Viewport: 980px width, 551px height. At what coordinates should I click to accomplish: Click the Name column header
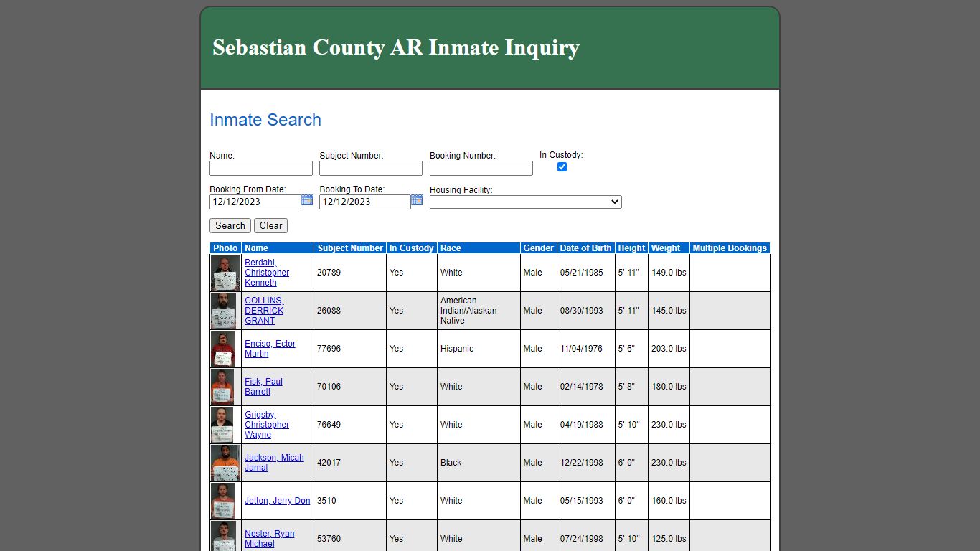pyautogui.click(x=278, y=248)
